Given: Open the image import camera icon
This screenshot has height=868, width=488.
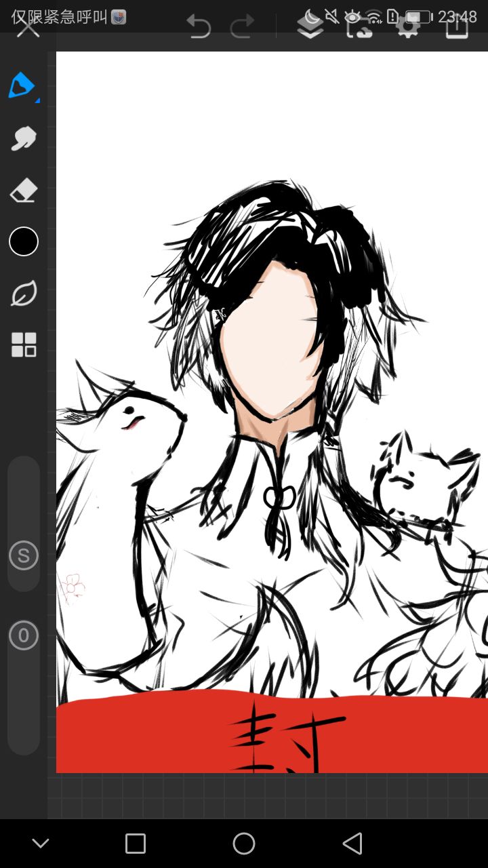Looking at the screenshot, I should point(359,27).
